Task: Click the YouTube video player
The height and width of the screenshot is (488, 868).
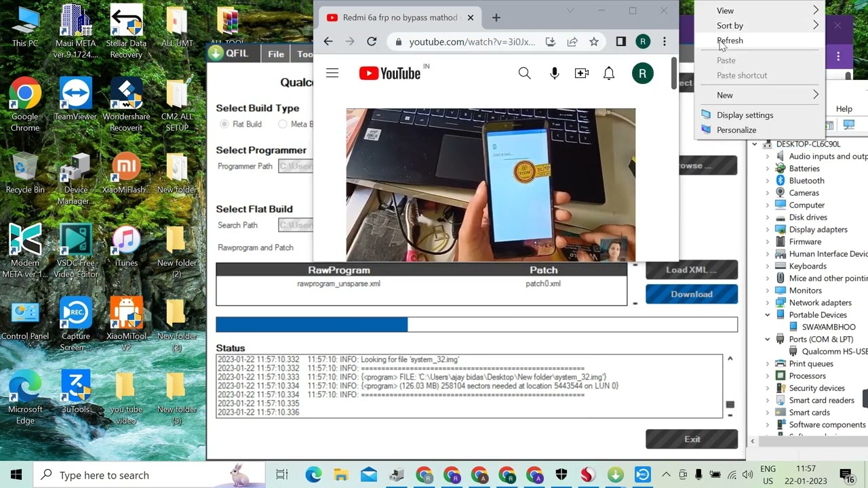Action: coord(491,184)
